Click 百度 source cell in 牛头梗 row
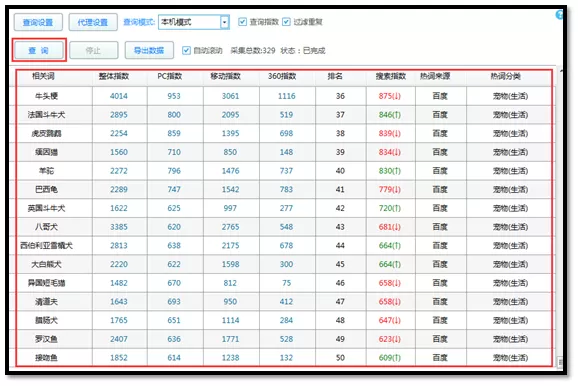This screenshot has height=386, width=578. (x=440, y=96)
